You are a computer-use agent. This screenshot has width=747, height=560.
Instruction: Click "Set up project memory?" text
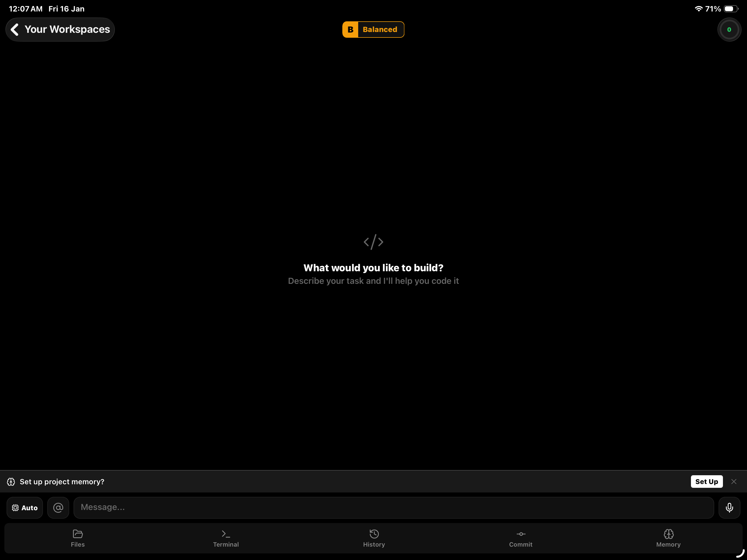(62, 482)
